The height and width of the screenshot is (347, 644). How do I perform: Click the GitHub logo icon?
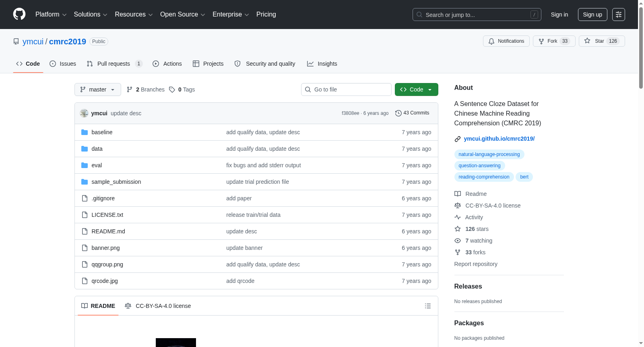[x=19, y=15]
